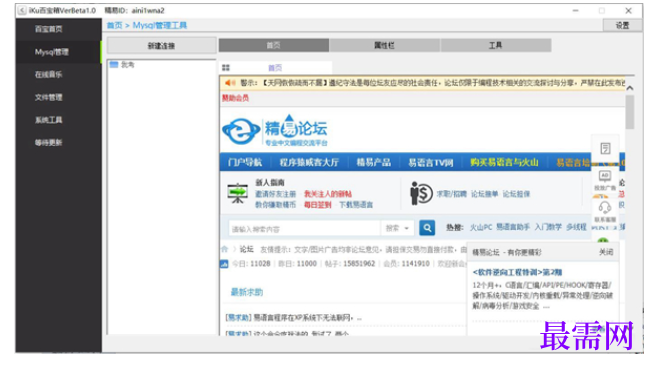Open the 论坛接单 link
This screenshot has height=367, width=652.
(484, 194)
